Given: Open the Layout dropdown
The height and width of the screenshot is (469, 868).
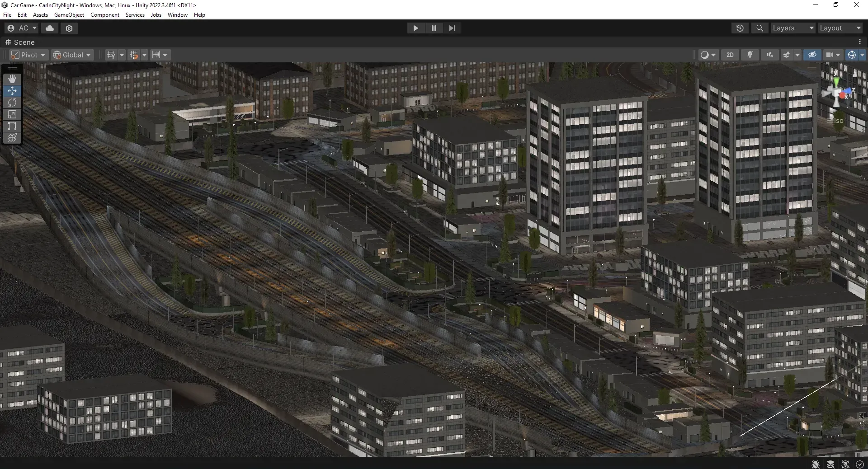Looking at the screenshot, I should 840,28.
